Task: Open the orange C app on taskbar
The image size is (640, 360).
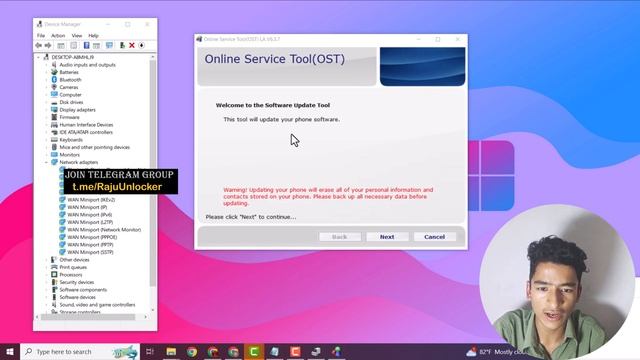Action: tap(296, 351)
